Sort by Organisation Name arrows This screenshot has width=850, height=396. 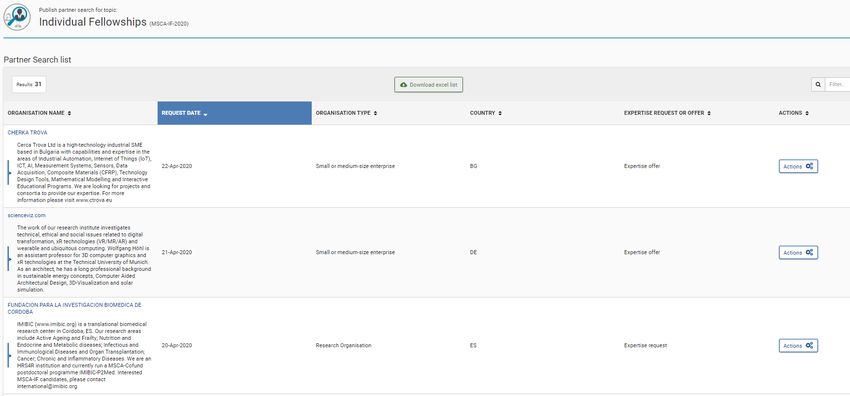[69, 113]
